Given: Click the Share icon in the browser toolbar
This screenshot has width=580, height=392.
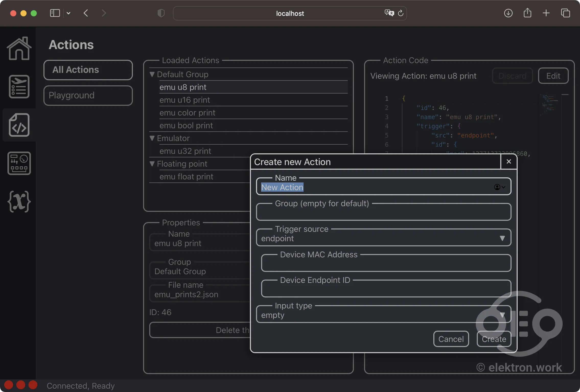Looking at the screenshot, I should (x=527, y=13).
